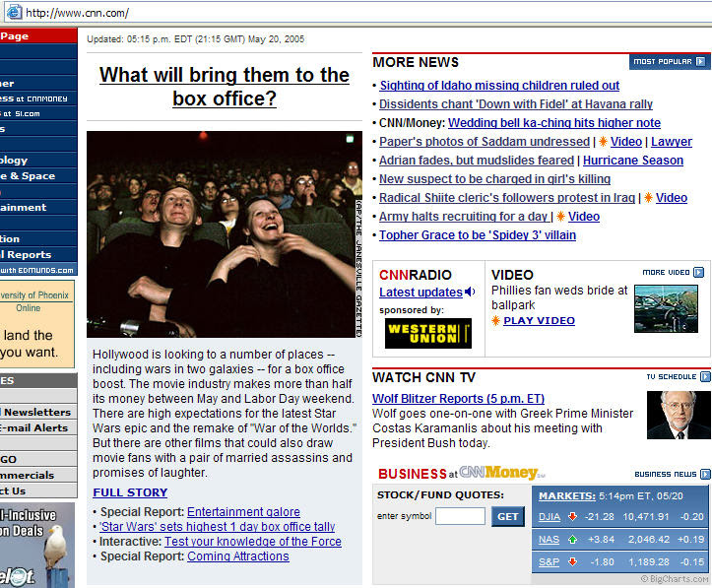Open CNN Radio Latest updates

click(421, 293)
